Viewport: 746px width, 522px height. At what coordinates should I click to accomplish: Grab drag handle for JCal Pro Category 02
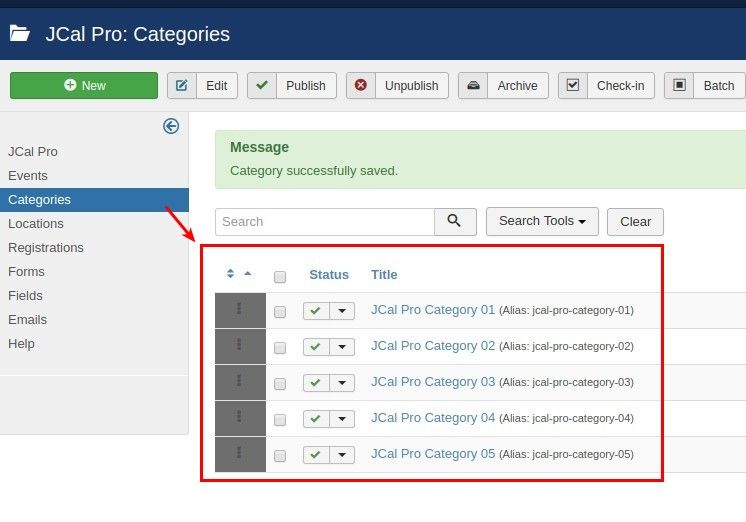coord(239,345)
